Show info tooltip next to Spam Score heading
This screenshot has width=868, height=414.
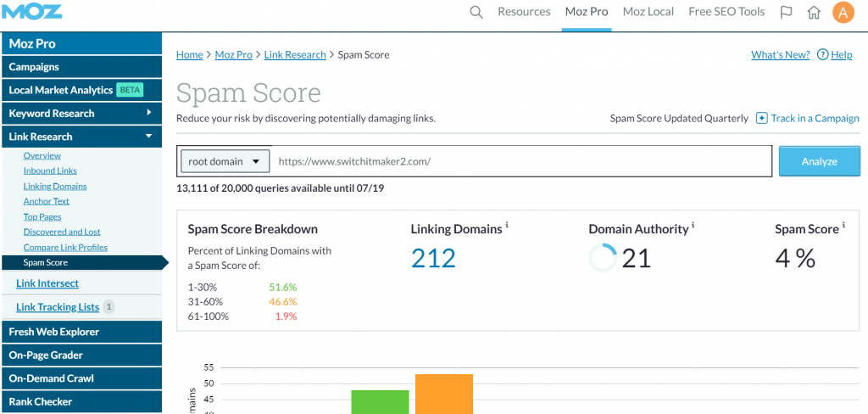click(x=843, y=226)
